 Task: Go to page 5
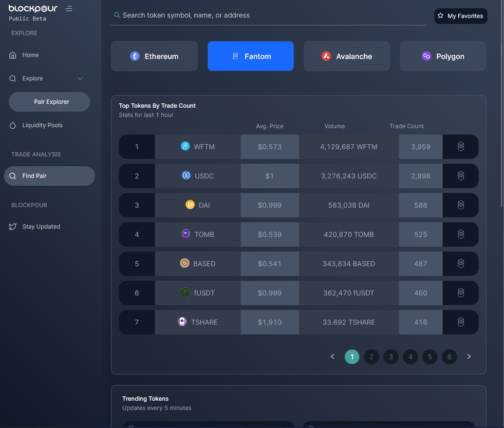coord(430,357)
